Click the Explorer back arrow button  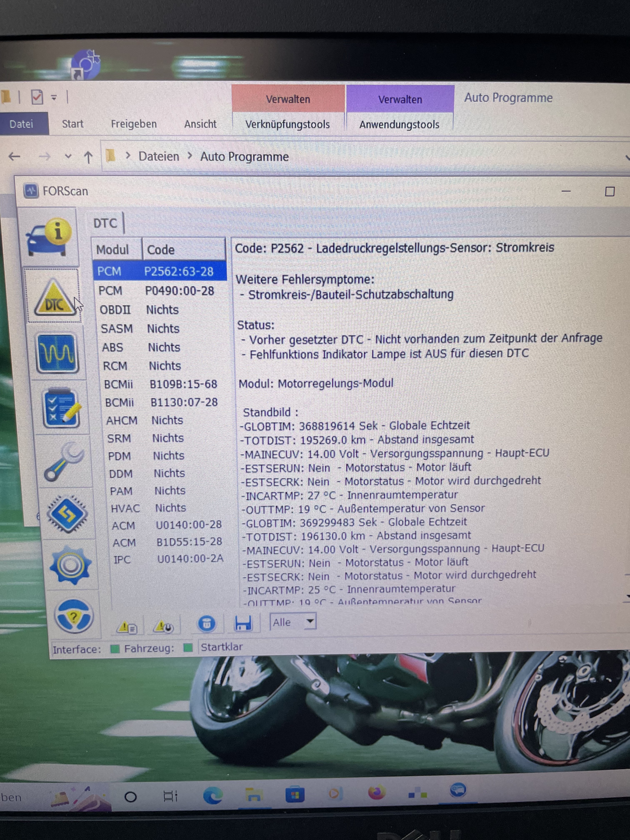click(x=14, y=156)
